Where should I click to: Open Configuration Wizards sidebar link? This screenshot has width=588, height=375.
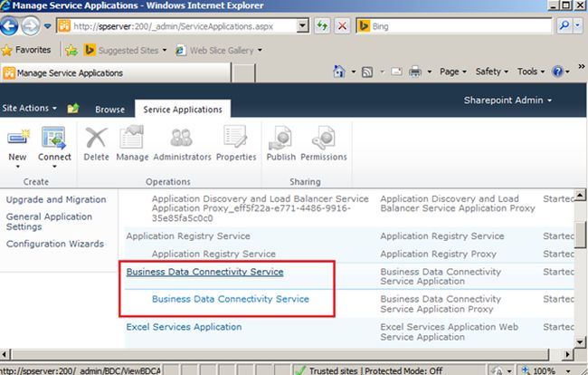[x=55, y=244]
